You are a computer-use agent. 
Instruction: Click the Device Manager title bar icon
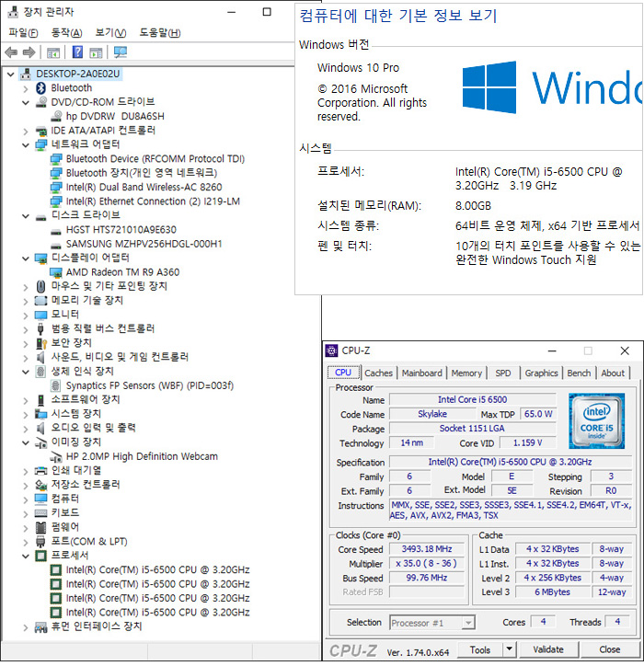coord(13,12)
